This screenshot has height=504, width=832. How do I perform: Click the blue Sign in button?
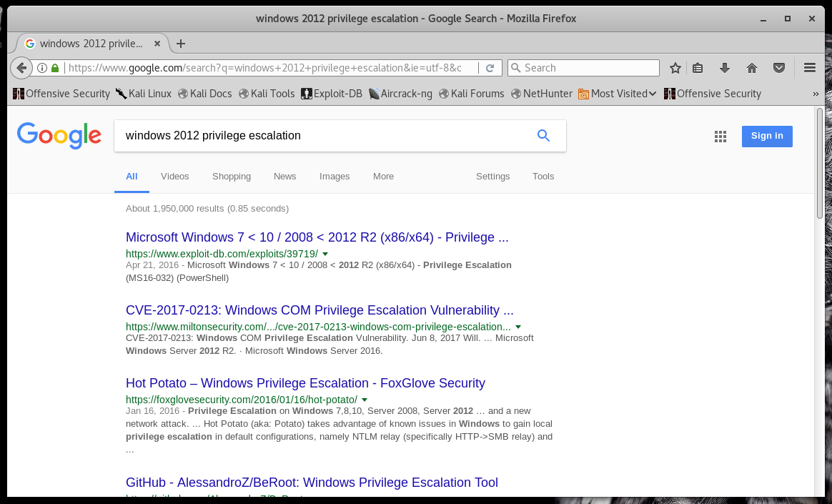[x=766, y=136]
